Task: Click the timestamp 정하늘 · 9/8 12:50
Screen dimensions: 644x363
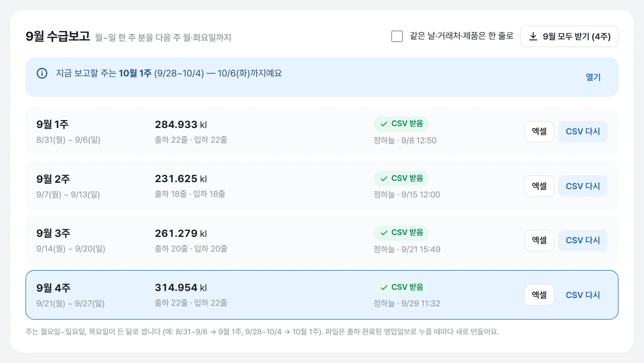Action: click(405, 140)
